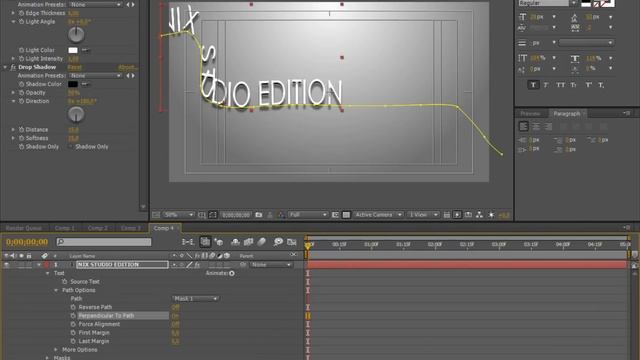
Task: Click the Drop Shadow Direction dial
Action: point(76,114)
